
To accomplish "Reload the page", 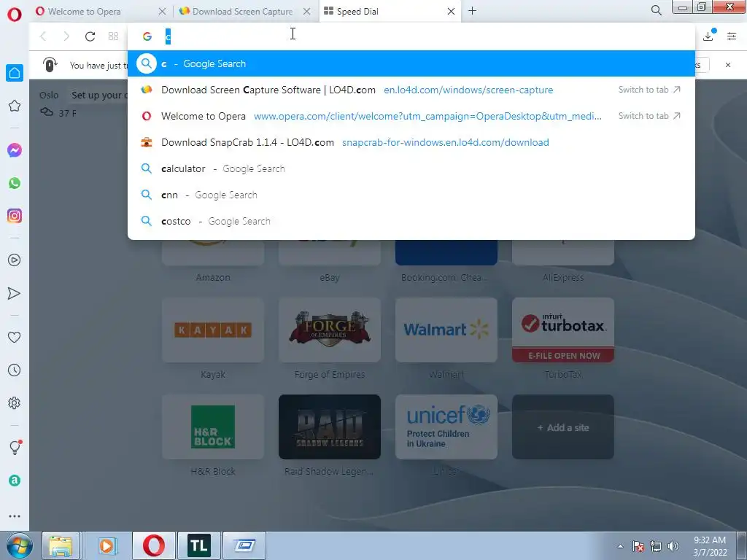I will (90, 36).
